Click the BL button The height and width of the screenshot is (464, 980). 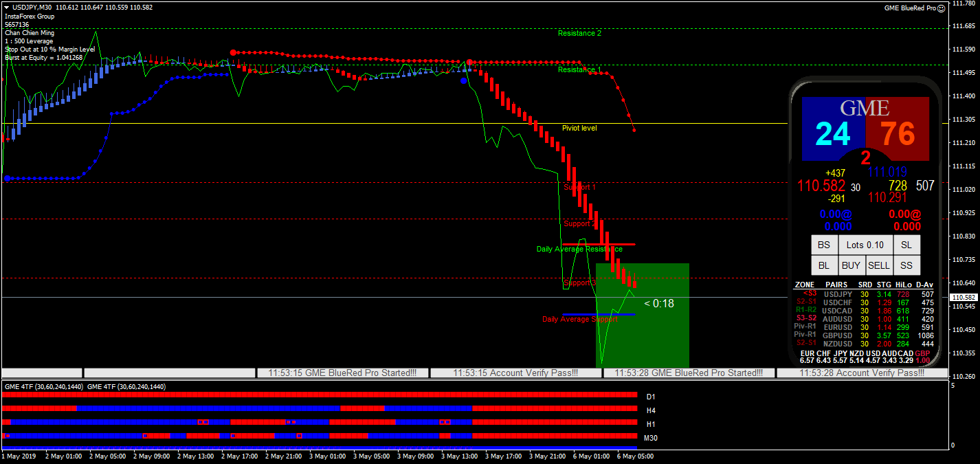click(823, 265)
